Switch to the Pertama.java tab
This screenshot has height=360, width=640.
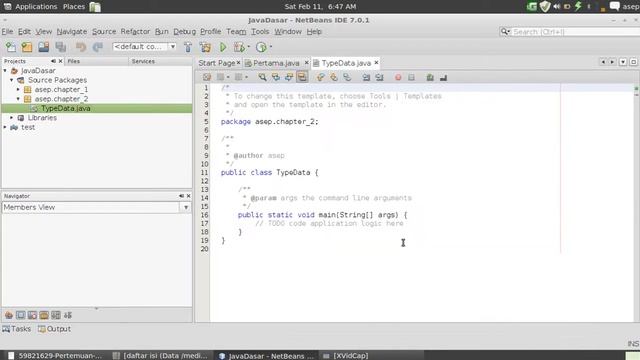(276, 63)
